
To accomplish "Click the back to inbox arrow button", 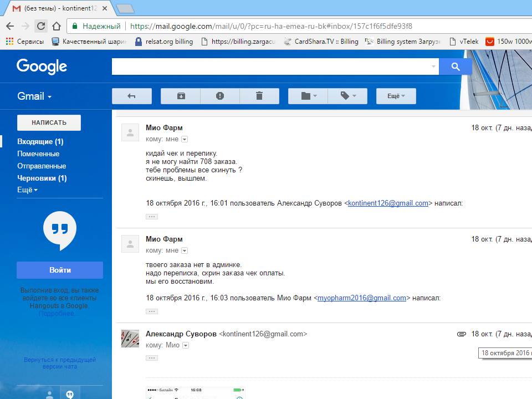I will (132, 96).
